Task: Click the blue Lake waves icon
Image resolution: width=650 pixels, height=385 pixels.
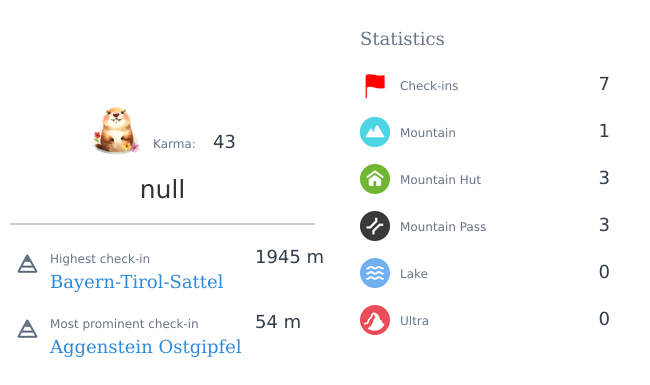Action: click(x=375, y=273)
